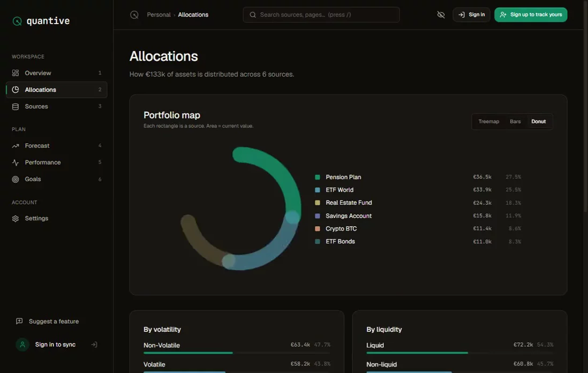Switch chart view to Bars
The width and height of the screenshot is (588, 373).
(x=515, y=122)
